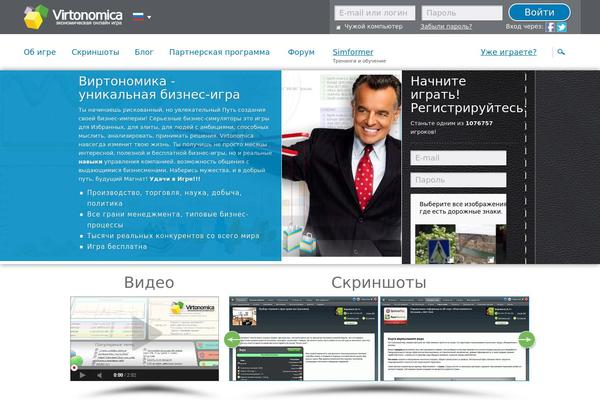Click the small play button in video bar

pyautogui.click(x=82, y=375)
